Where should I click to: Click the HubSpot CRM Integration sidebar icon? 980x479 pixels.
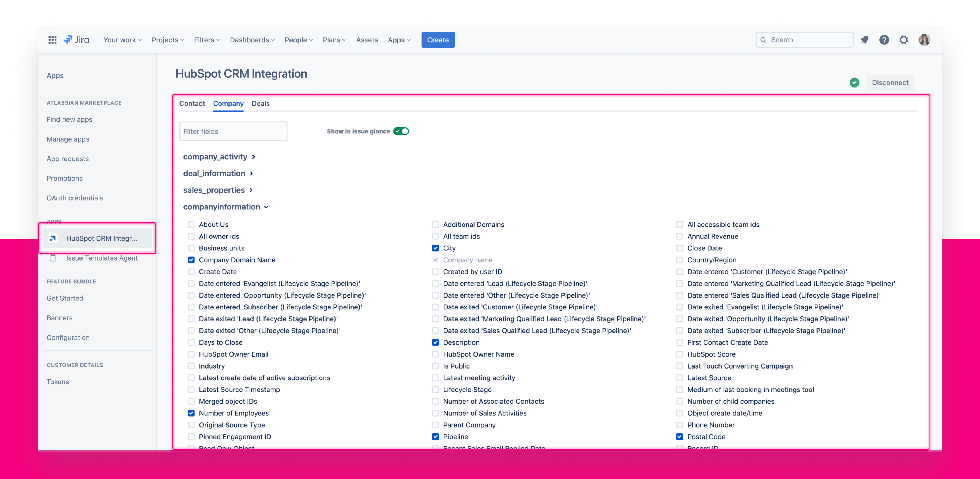coord(53,238)
